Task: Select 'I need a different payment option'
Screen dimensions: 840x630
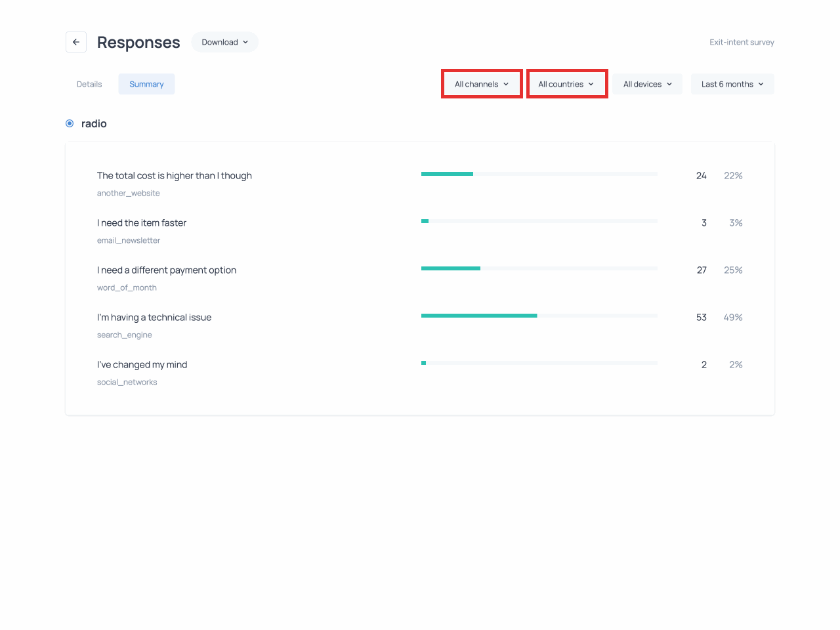Action: click(x=167, y=270)
